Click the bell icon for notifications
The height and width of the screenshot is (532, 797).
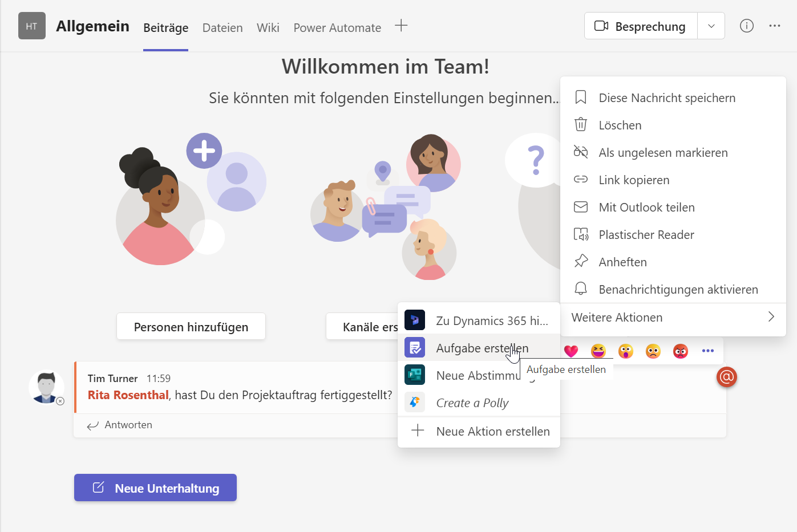coord(581,289)
